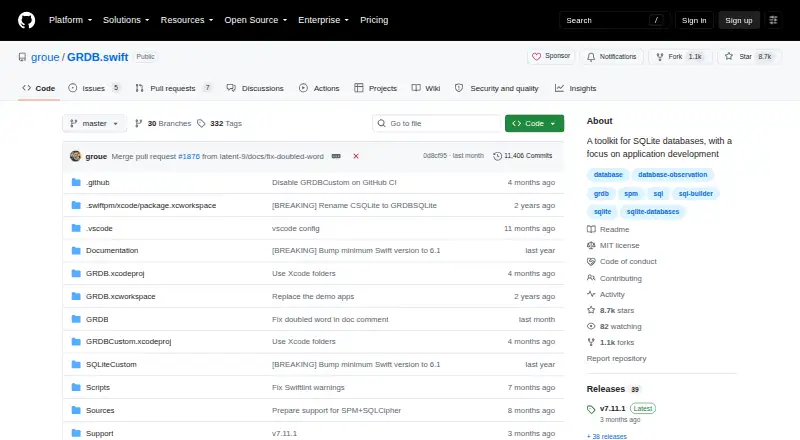Open the Documentation folder
Image resolution: width=800 pixels, height=440 pixels.
pos(112,251)
